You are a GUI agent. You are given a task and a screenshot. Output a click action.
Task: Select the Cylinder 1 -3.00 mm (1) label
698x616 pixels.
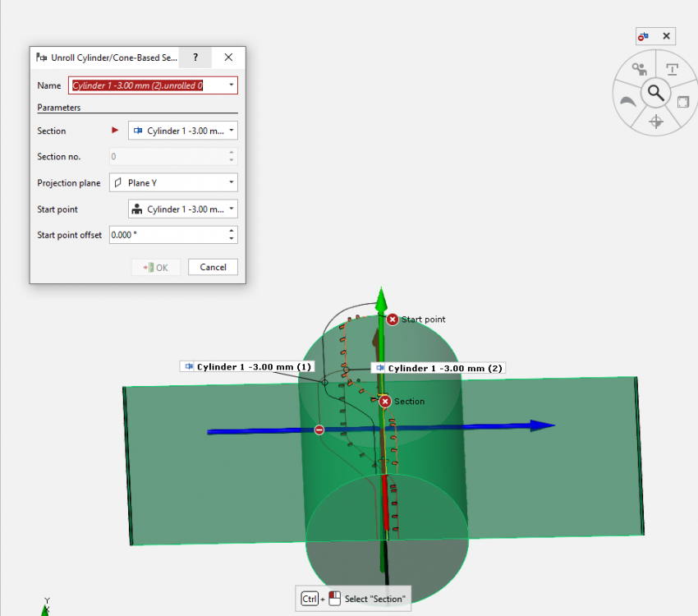tap(254, 366)
